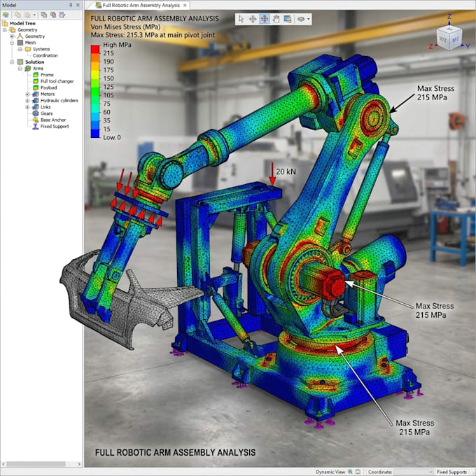Select Coordination in the tree
Screen dimensions: 476x476
click(x=45, y=55)
